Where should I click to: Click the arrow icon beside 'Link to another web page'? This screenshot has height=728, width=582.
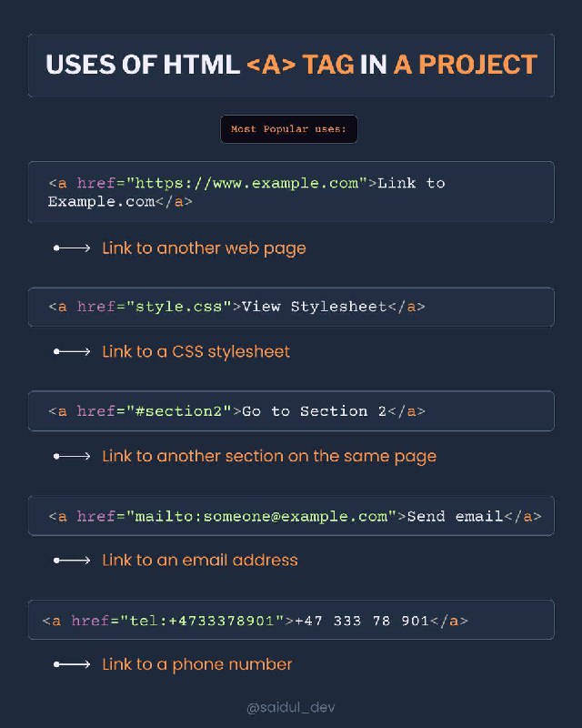tap(72, 248)
